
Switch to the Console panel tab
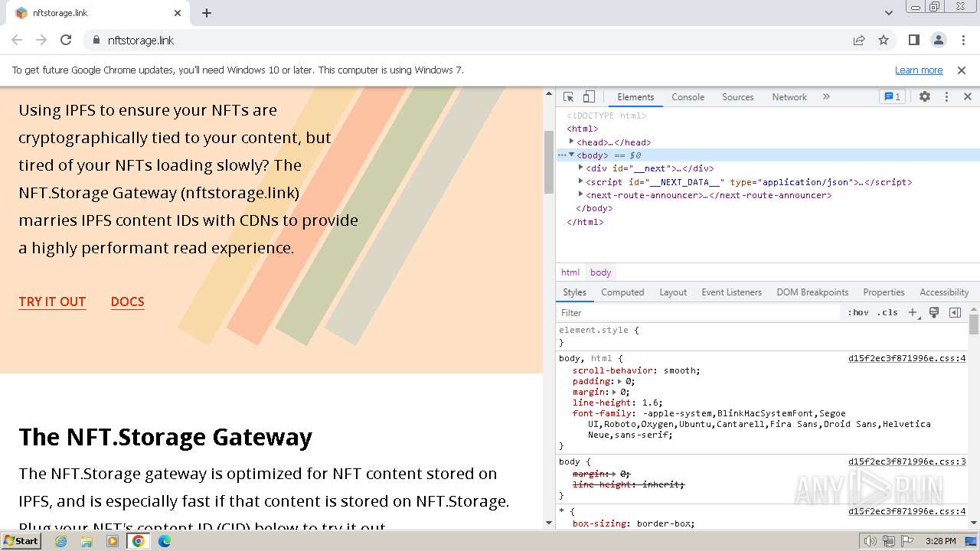(688, 97)
